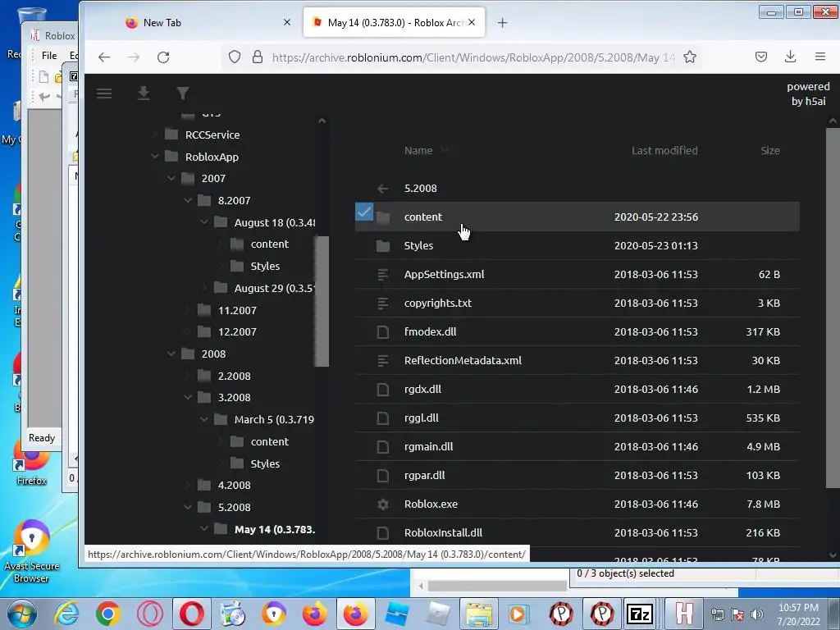Open the h5ai sidebar menu icon
Viewport: 840px width, 630px height.
[104, 94]
